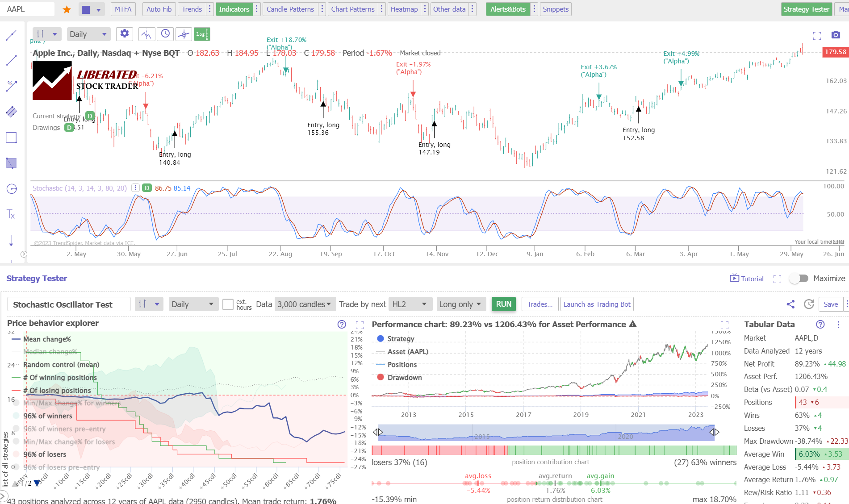The width and height of the screenshot is (849, 504).
Task: Open the share icon in Strategy Tester
Action: pyautogui.click(x=790, y=304)
